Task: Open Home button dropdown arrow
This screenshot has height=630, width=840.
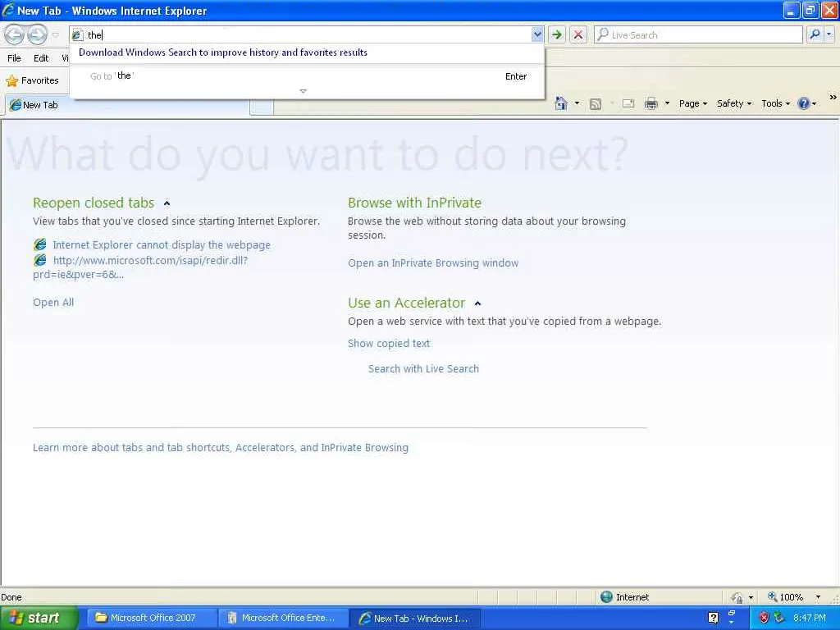Action: 577,103
